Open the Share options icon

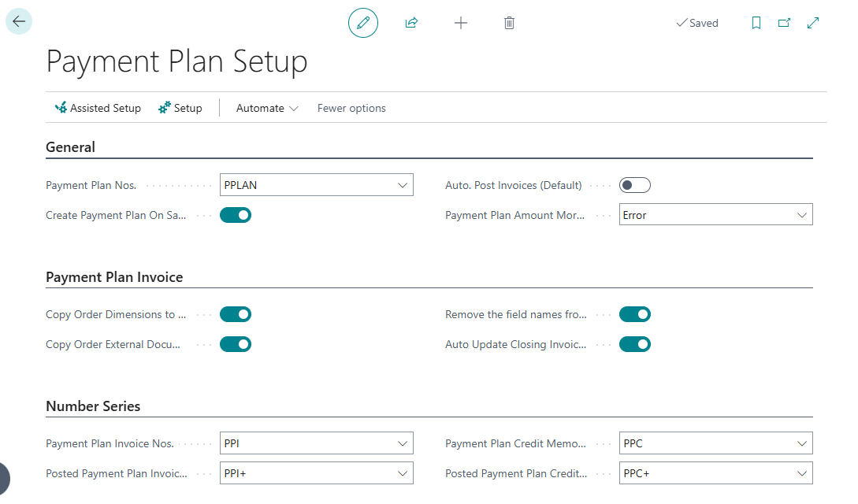[x=411, y=23]
